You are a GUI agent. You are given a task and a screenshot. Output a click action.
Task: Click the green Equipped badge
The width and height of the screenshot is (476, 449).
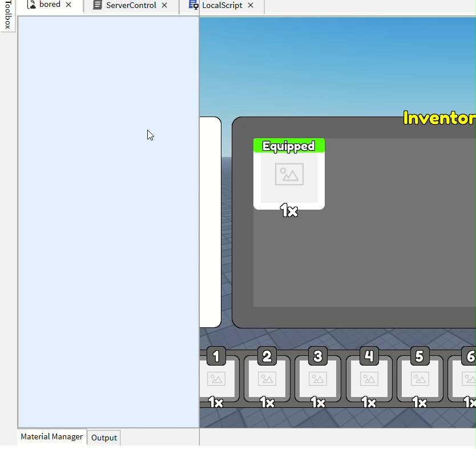pos(289,146)
